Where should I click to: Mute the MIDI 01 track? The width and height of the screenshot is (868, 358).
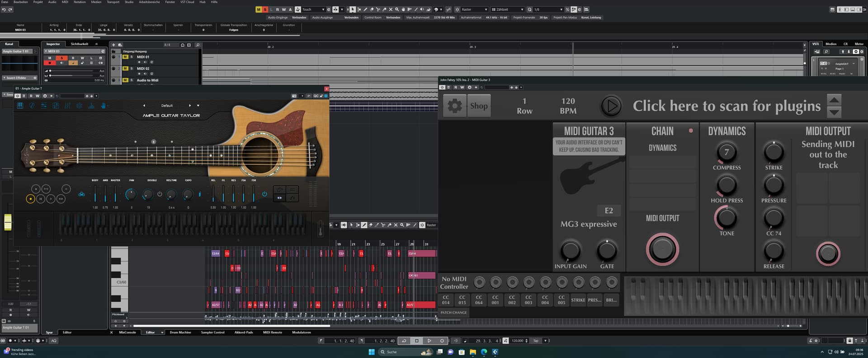125,57
